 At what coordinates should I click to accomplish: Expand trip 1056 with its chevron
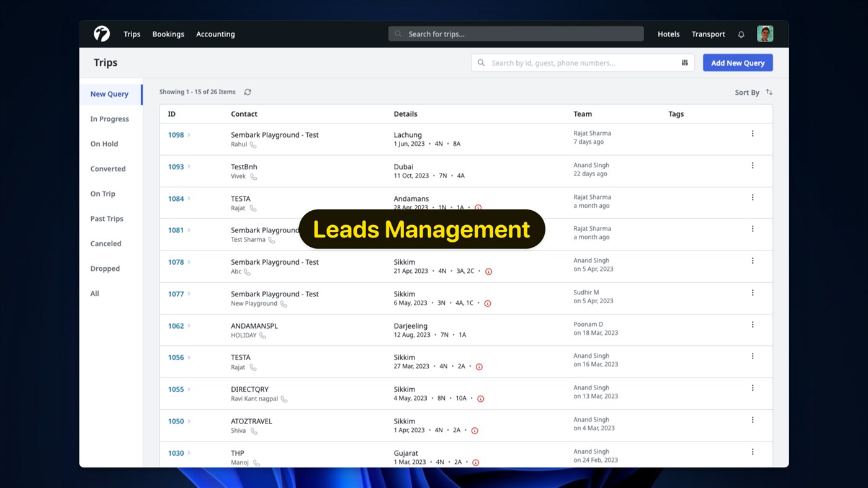189,357
